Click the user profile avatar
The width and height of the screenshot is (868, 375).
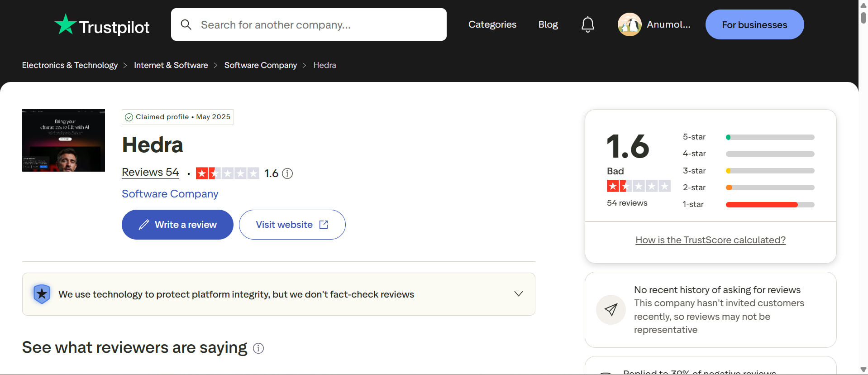tap(630, 24)
